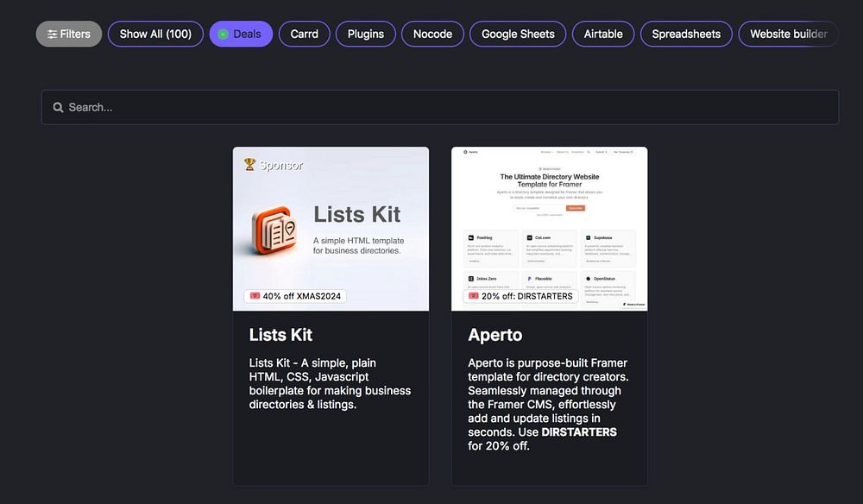Click the Sponsor trophy icon

point(250,165)
